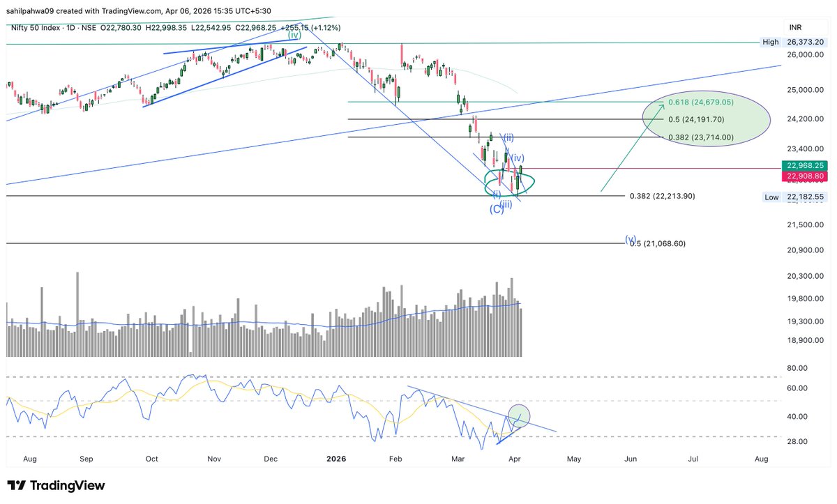The height and width of the screenshot is (504, 837).
Task: Click the TradingView logo
Action: coord(56,485)
